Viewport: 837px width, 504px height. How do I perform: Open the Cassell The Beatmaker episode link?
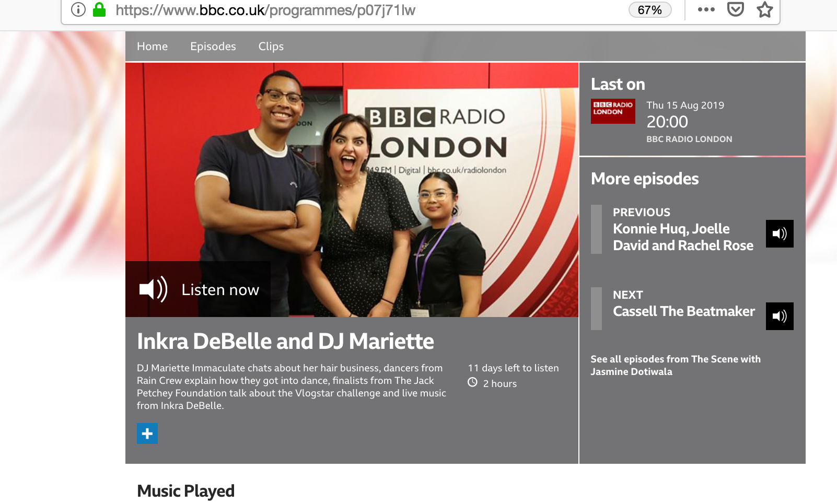click(x=683, y=311)
